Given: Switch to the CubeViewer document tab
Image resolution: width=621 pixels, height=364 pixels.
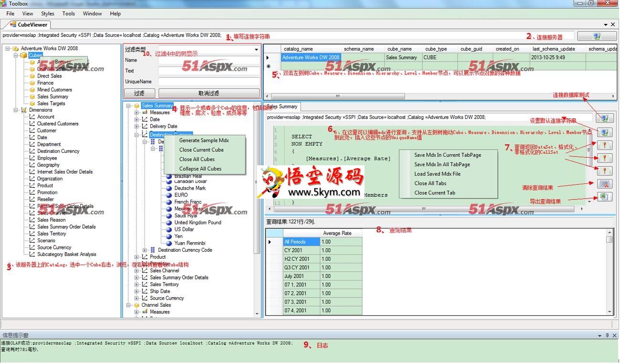Looking at the screenshot, I should pos(29,24).
